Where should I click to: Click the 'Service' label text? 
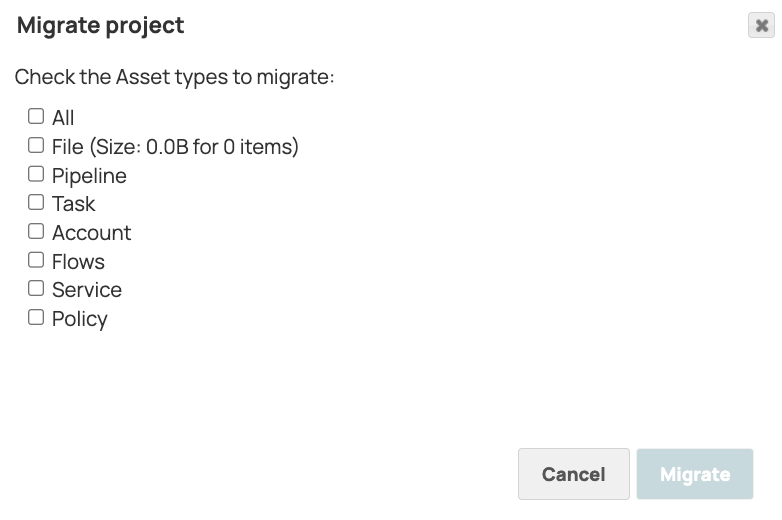(x=87, y=290)
